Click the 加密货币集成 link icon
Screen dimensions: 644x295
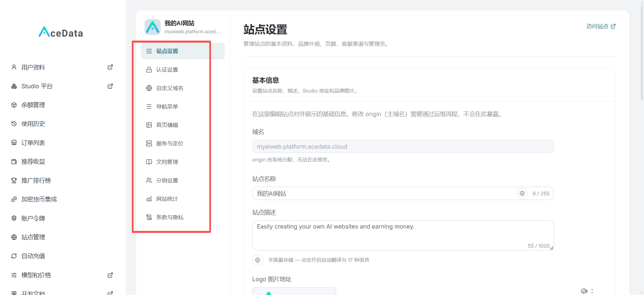(14, 199)
